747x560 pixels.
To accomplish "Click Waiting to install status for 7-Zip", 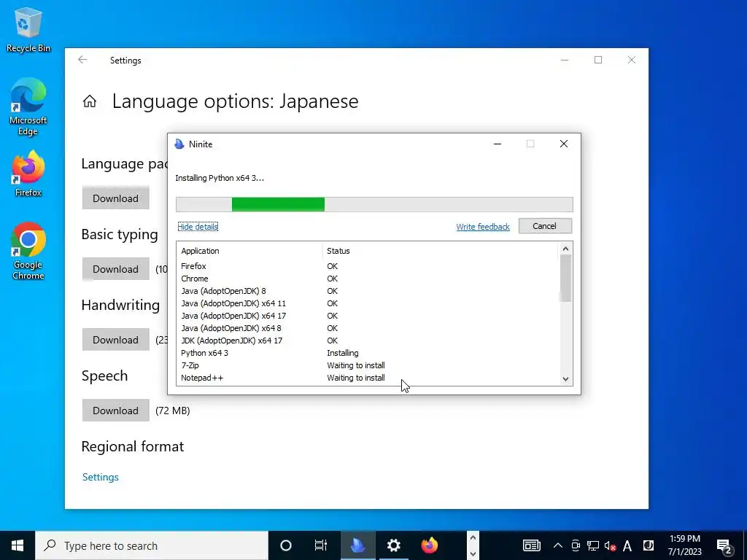I will [356, 365].
